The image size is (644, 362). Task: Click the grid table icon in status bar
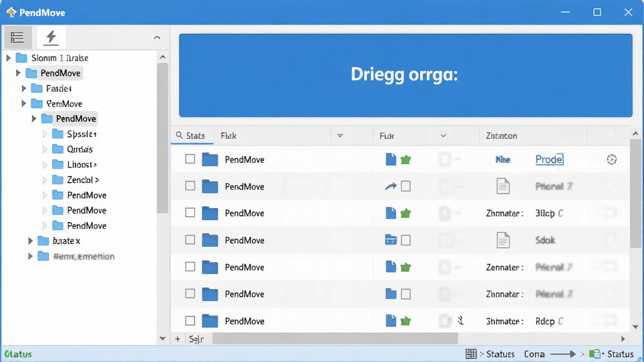471,354
